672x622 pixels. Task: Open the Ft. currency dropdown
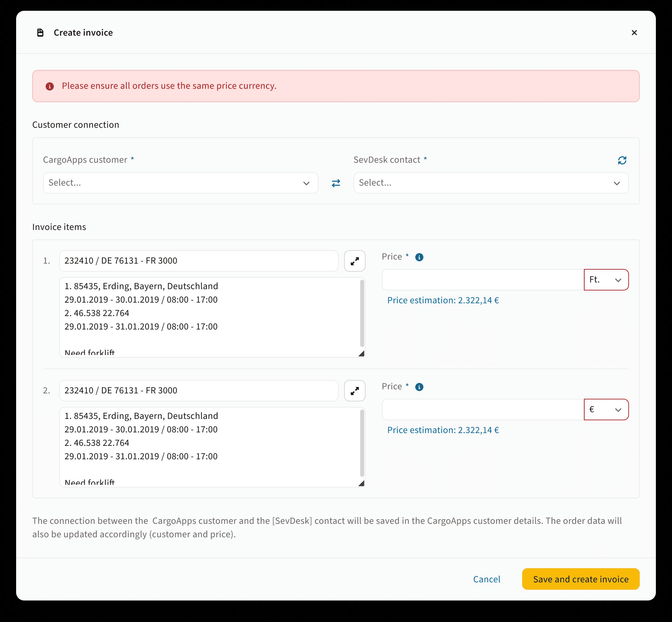pos(606,280)
